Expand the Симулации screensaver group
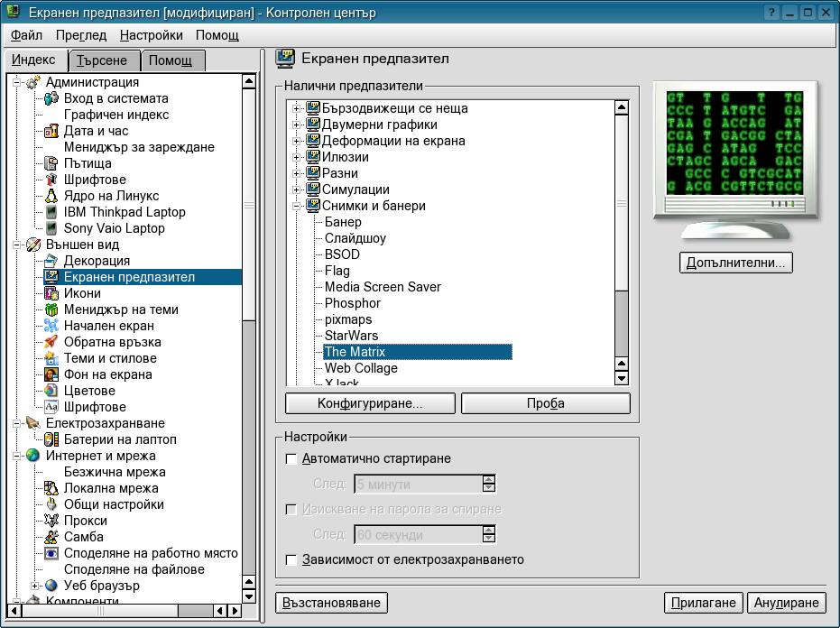The width and height of the screenshot is (840, 628). pos(296,189)
